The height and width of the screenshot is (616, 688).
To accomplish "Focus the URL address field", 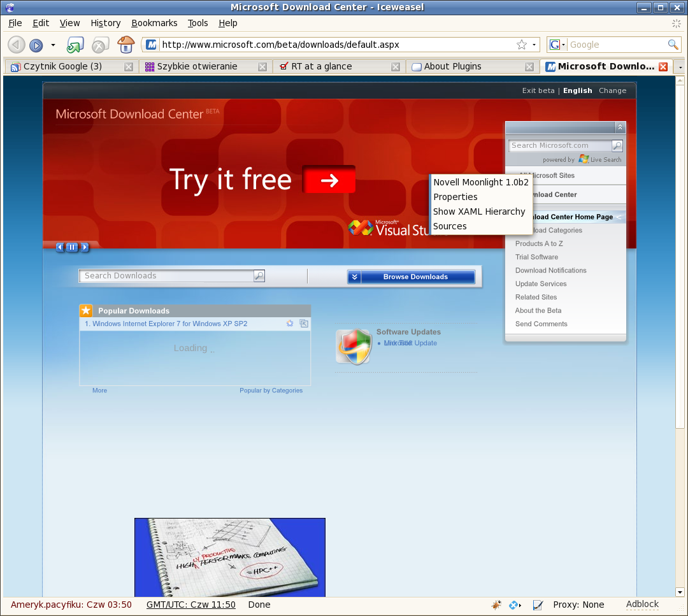I will pos(336,45).
